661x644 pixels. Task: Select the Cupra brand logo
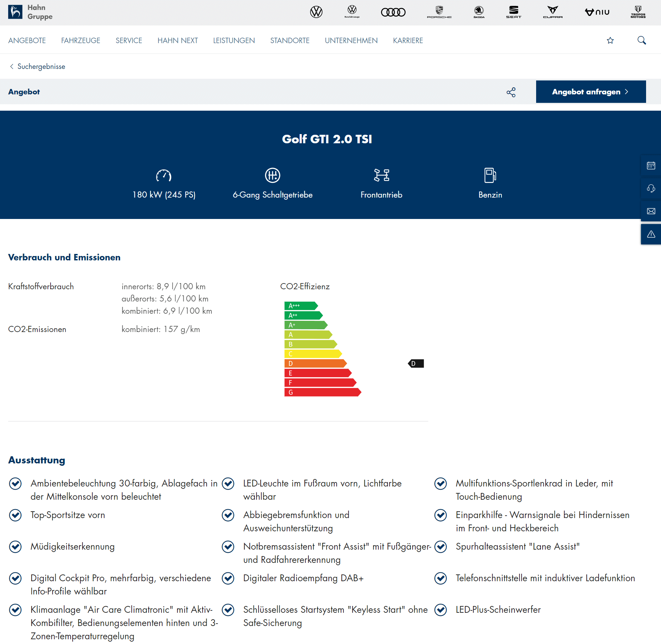coord(552,12)
